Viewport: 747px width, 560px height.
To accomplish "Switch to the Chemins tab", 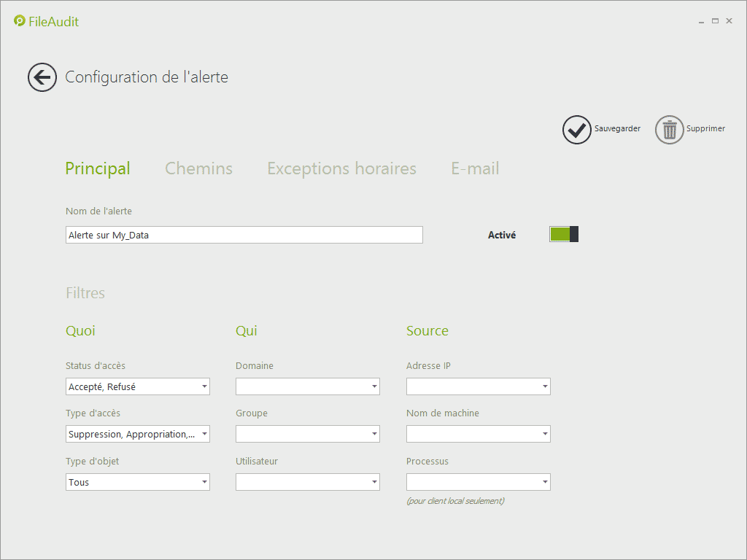I will tap(198, 168).
